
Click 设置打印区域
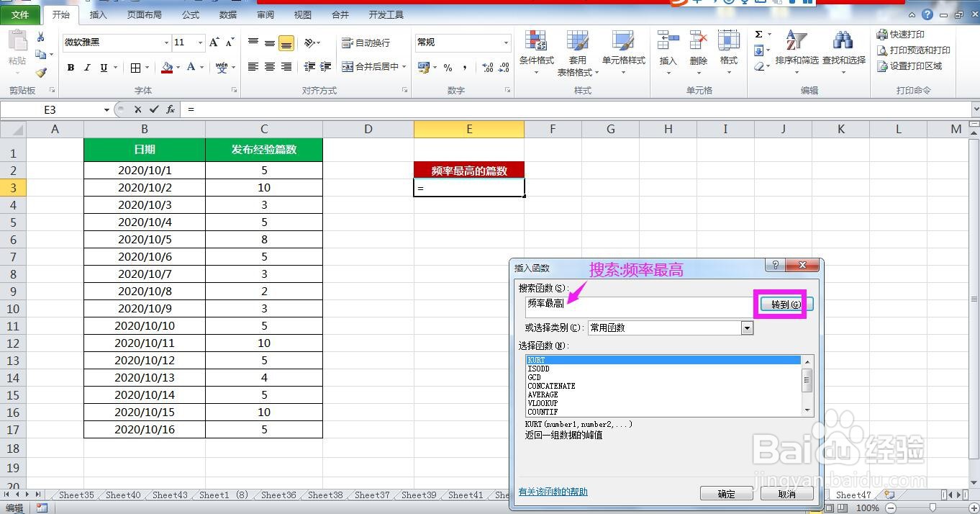909,66
